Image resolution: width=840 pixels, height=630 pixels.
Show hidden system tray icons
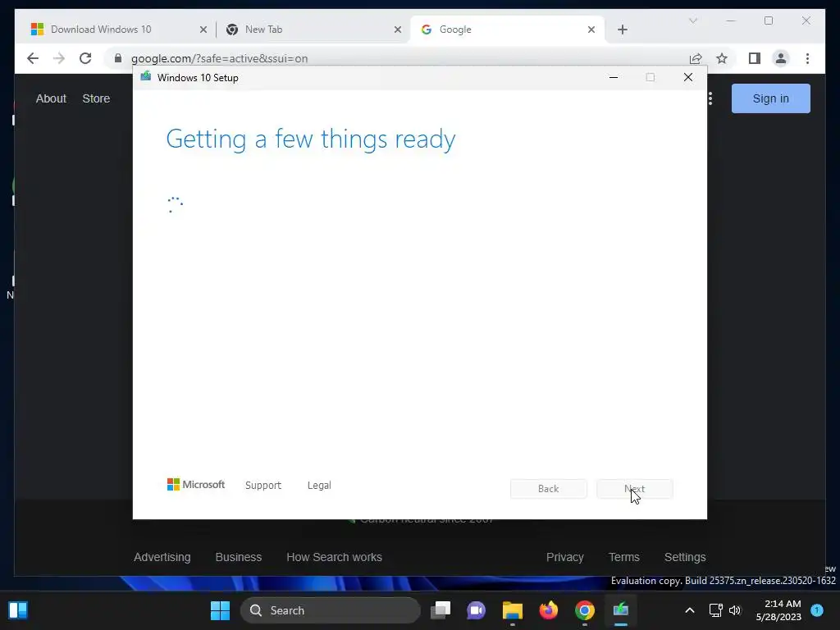[x=689, y=610]
